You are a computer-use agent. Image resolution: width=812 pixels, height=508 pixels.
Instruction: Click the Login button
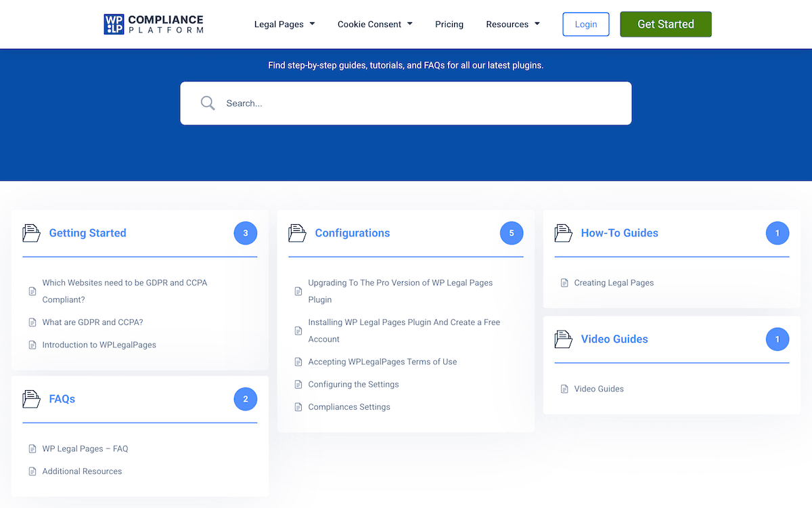(586, 24)
